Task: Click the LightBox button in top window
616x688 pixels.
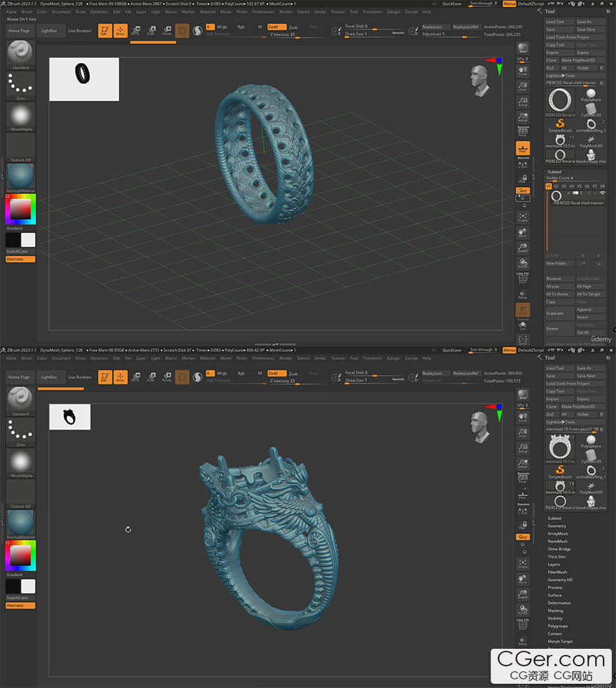Action: [49, 31]
